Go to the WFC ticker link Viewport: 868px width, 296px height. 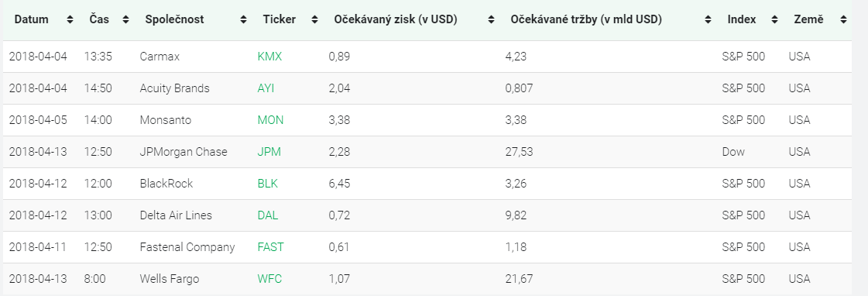(x=269, y=279)
